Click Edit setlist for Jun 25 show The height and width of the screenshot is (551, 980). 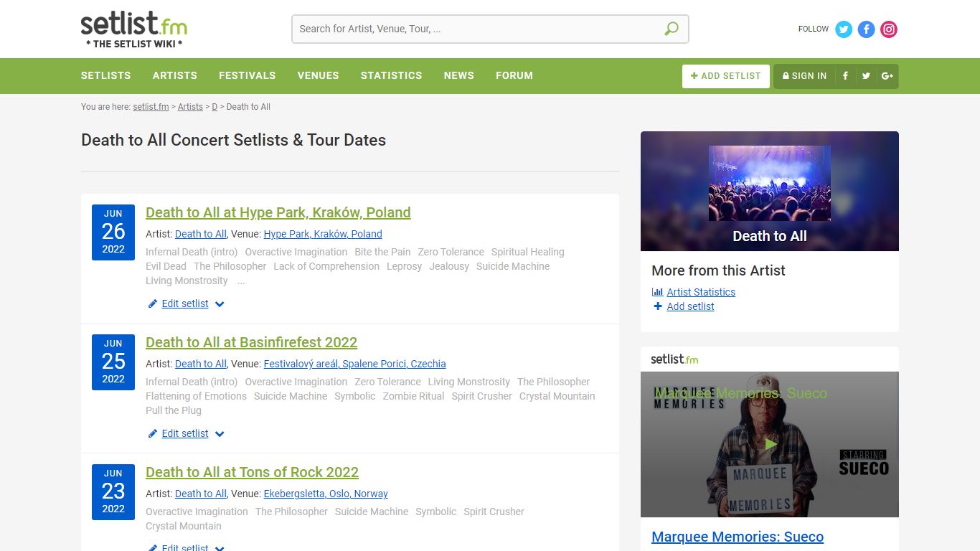point(185,433)
